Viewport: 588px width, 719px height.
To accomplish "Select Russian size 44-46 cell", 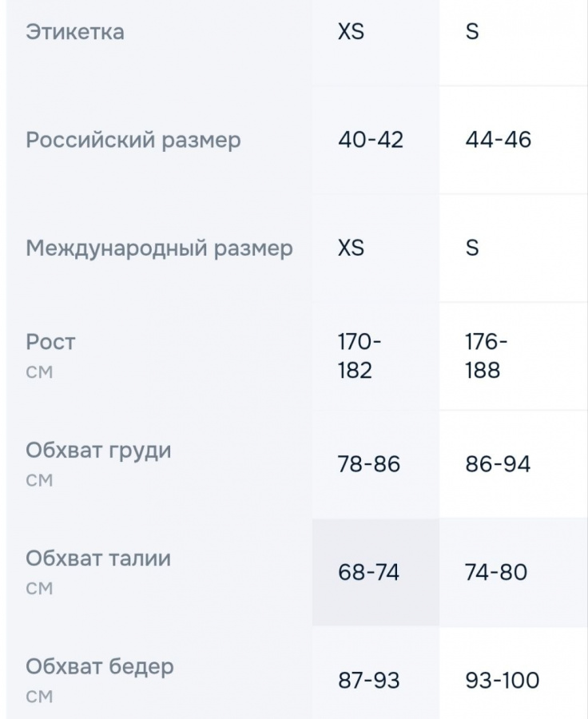I will pos(498,140).
